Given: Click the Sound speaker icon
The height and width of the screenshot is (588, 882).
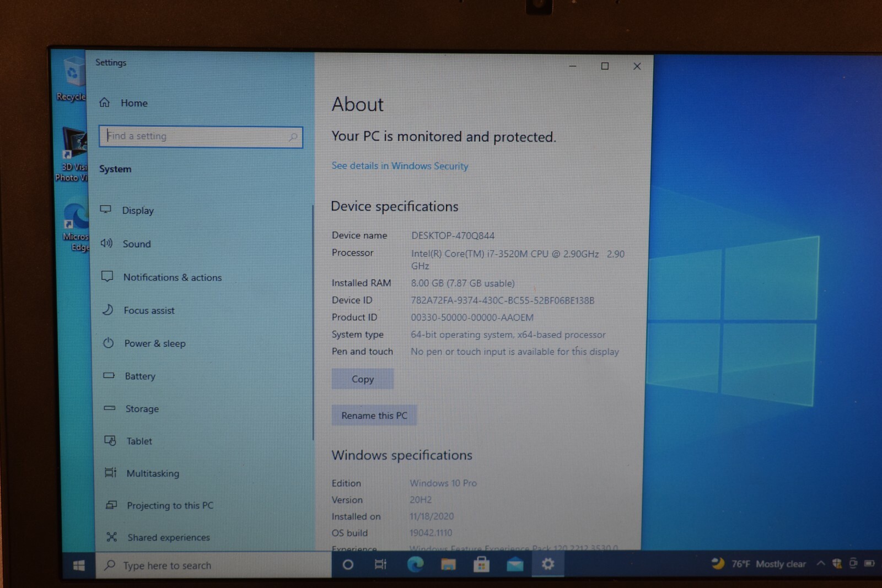Looking at the screenshot, I should [106, 243].
